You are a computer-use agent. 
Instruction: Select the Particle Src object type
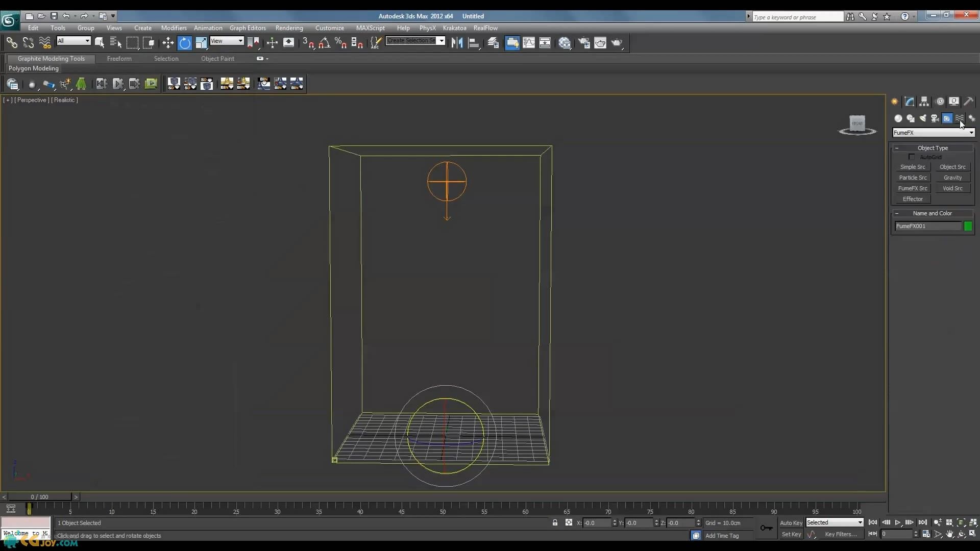click(913, 178)
